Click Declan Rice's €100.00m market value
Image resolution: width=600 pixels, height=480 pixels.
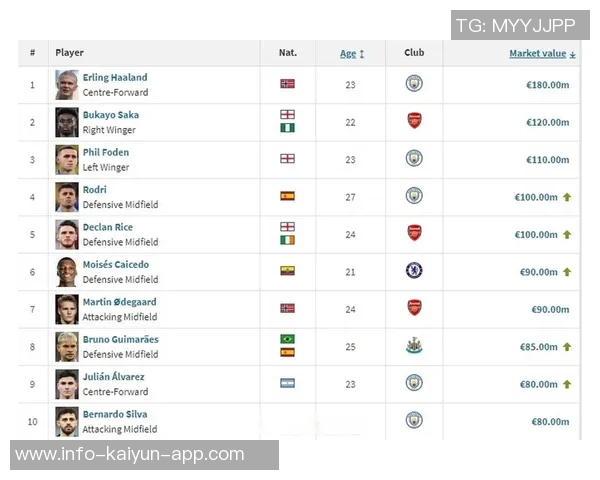click(536, 234)
